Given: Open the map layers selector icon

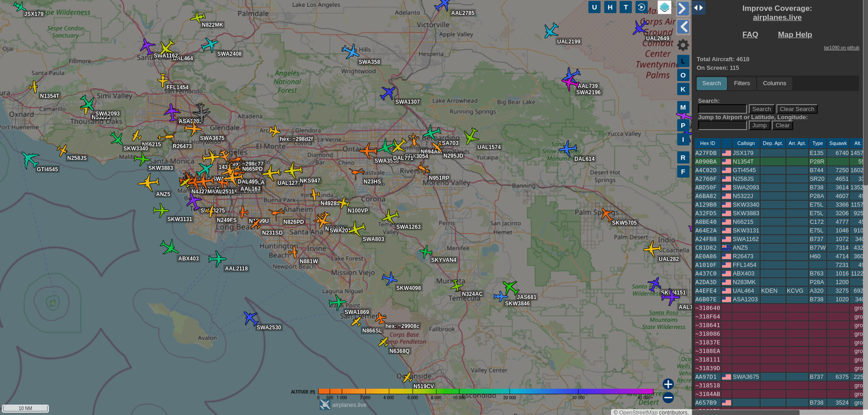Looking at the screenshot, I should (664, 7).
